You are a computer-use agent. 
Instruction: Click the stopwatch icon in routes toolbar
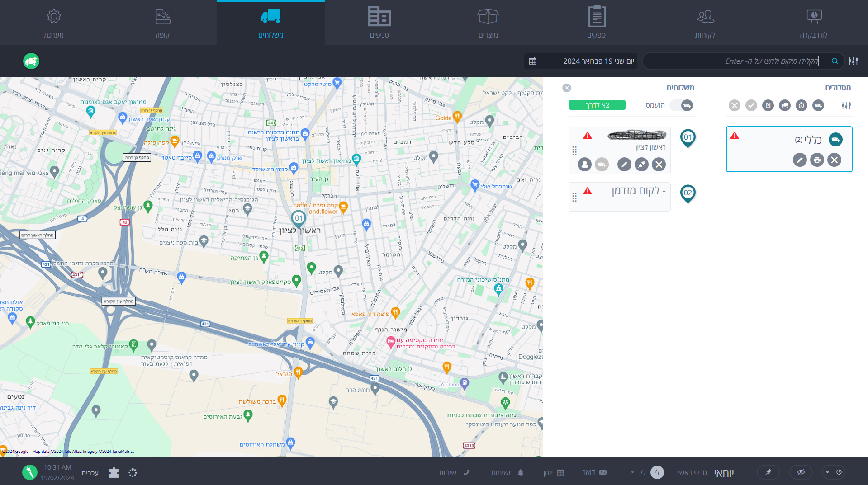(801, 105)
